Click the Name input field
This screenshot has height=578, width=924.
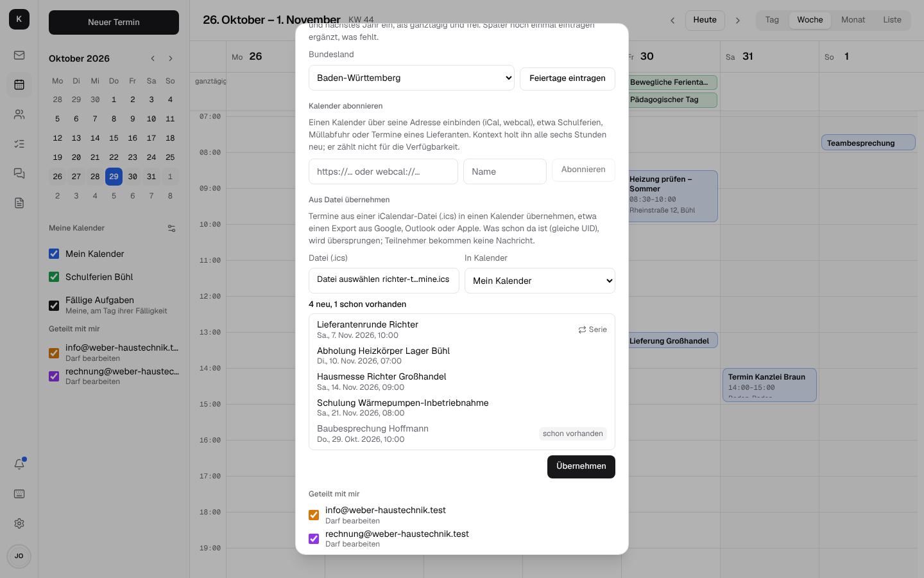(505, 171)
